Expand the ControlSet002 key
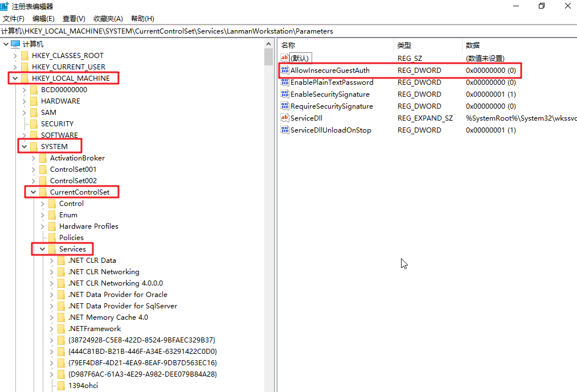Screen dimensions: 577x392 point(34,181)
